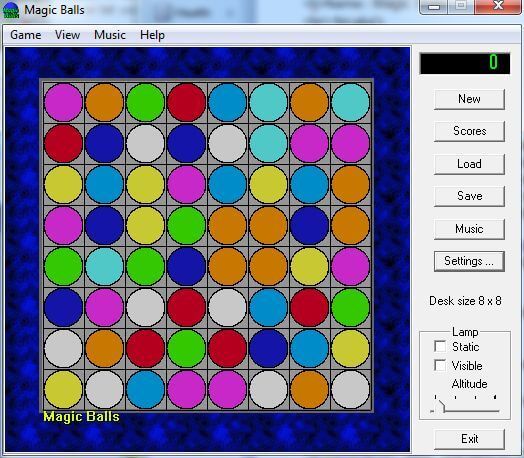Select the yellow ball in the bottom-left corner
This screenshot has height=458, width=524.
click(x=63, y=390)
